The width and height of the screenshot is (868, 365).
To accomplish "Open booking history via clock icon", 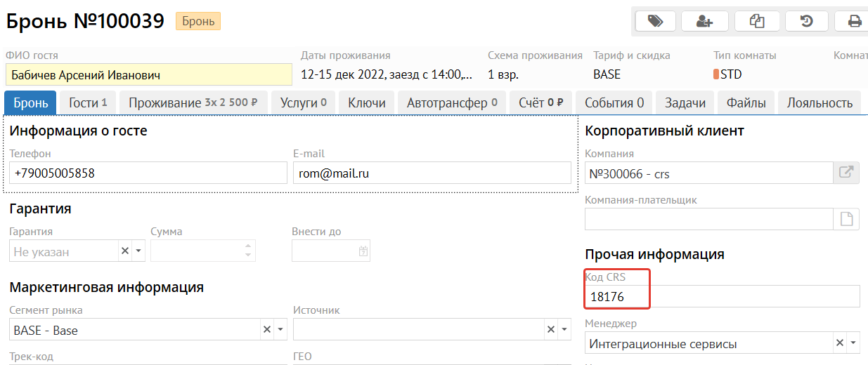I will point(807,21).
